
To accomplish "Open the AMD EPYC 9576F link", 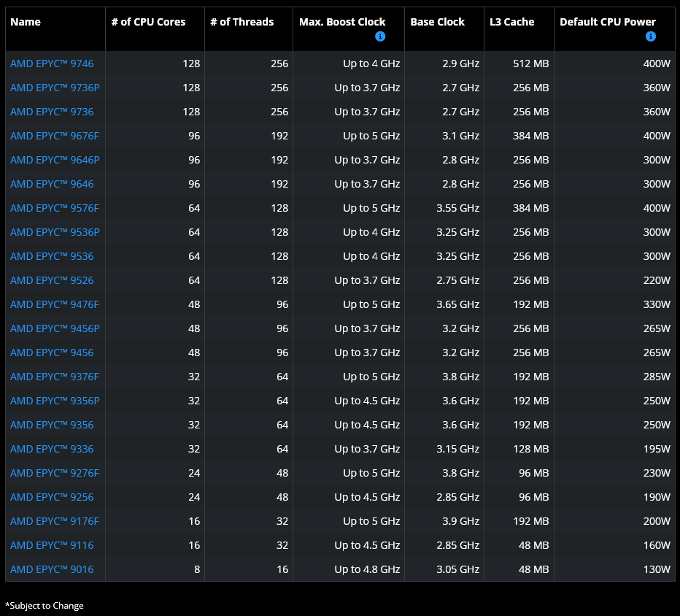I will pyautogui.click(x=54, y=208).
